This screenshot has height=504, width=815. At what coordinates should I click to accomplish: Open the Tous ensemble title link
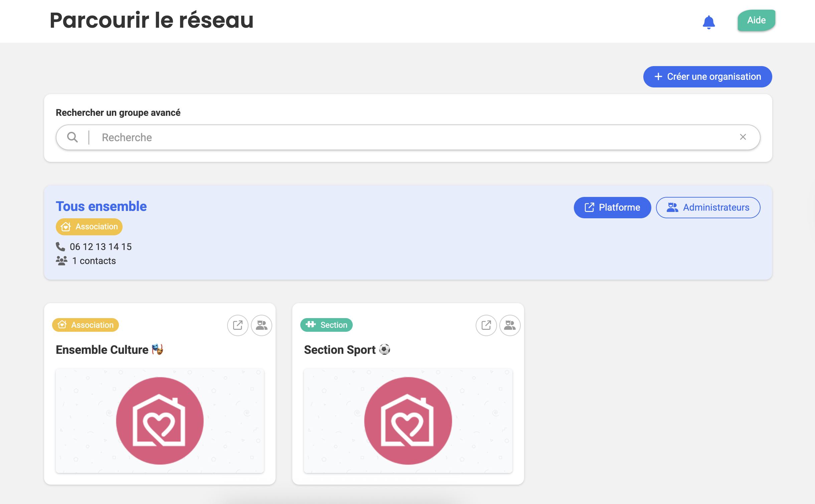(101, 206)
